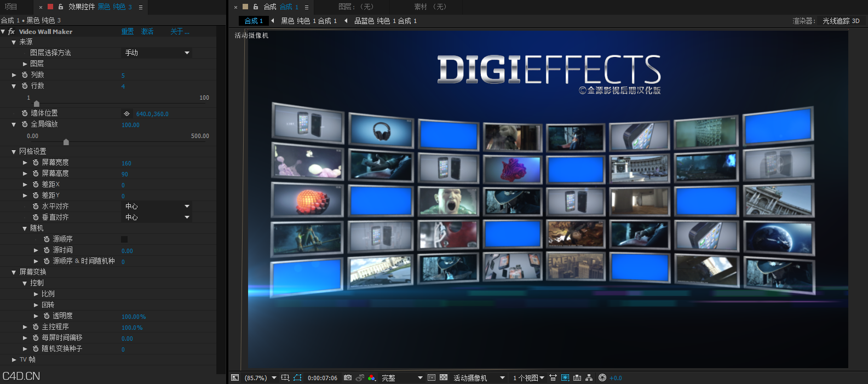This screenshot has height=384, width=868.
Task: Edit 屏幕宽度 value 160
Action: coord(127,163)
